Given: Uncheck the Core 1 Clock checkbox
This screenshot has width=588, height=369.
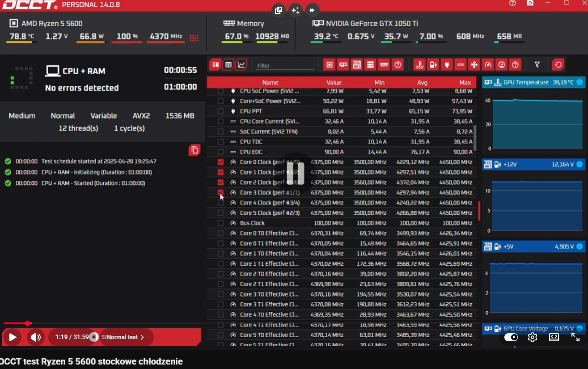Looking at the screenshot, I should click(220, 172).
